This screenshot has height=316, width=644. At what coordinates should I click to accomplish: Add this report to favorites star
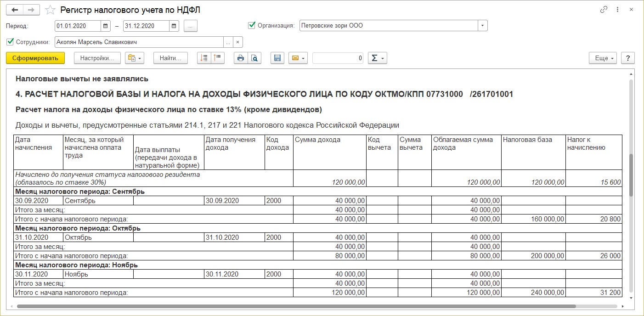(51, 10)
